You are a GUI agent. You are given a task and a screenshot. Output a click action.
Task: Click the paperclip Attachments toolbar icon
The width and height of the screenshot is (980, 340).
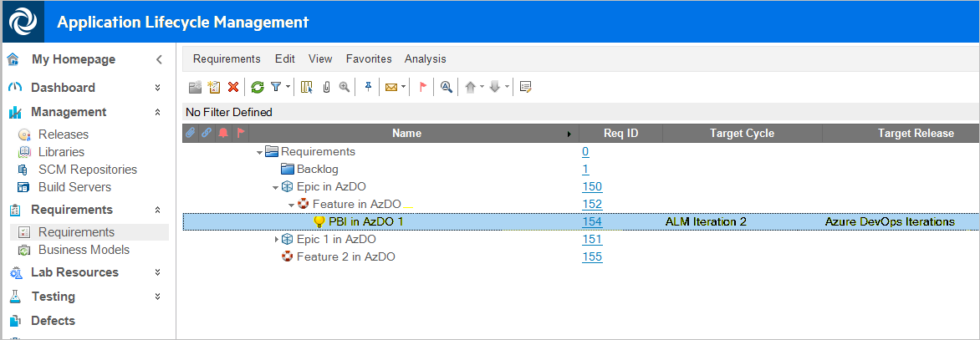pyautogui.click(x=325, y=88)
